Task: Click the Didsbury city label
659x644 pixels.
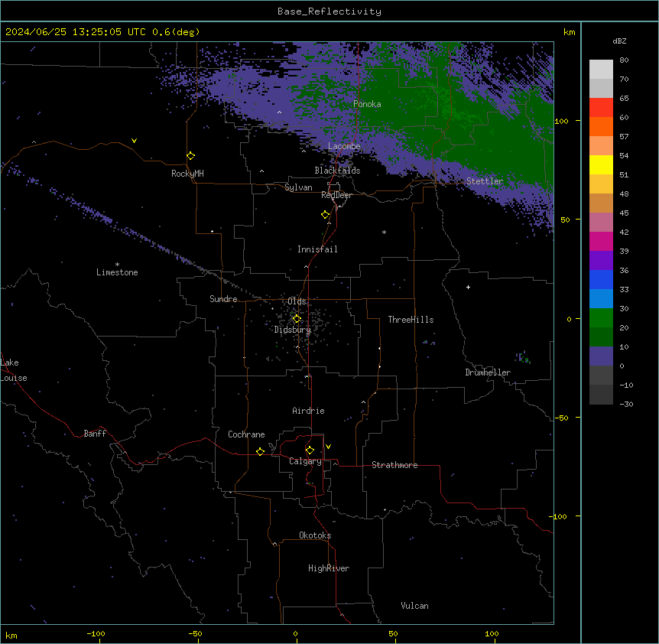Action: coord(293,330)
